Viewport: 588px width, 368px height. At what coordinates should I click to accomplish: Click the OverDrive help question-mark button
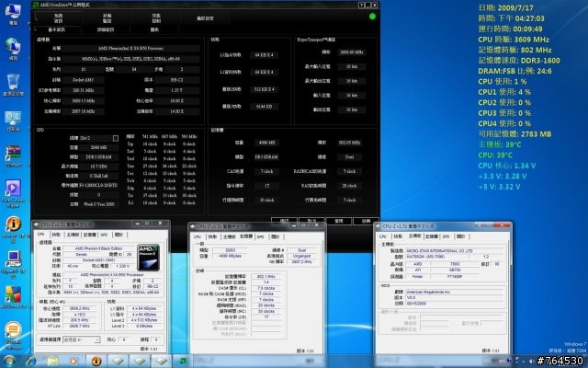pyautogui.click(x=361, y=5)
